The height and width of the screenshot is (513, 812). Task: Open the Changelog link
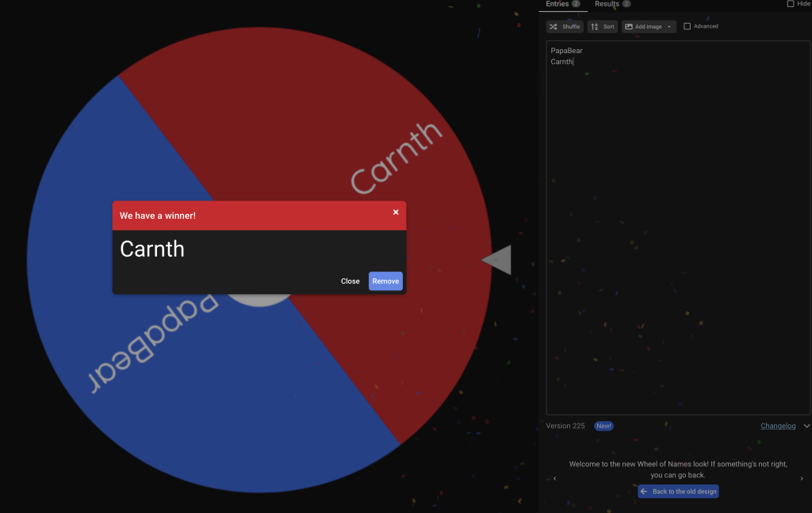[778, 426]
